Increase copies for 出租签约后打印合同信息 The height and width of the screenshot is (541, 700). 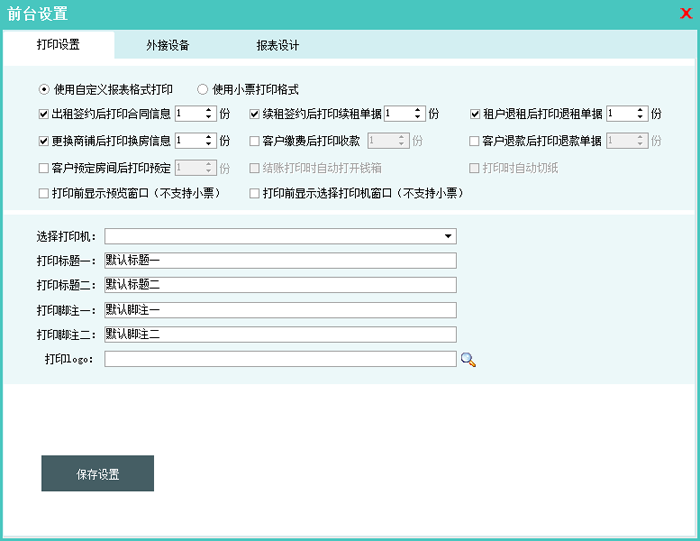coord(209,110)
